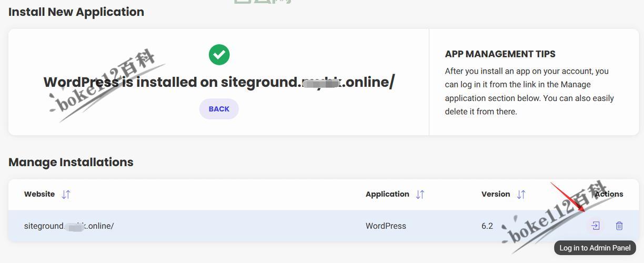Click the Website column header label
The height and width of the screenshot is (263, 644).
point(39,194)
